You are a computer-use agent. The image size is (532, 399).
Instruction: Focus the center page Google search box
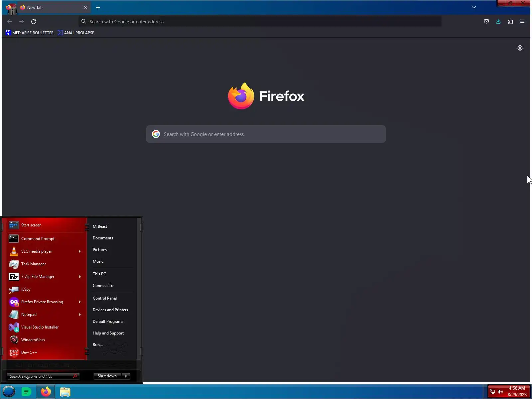click(266, 134)
